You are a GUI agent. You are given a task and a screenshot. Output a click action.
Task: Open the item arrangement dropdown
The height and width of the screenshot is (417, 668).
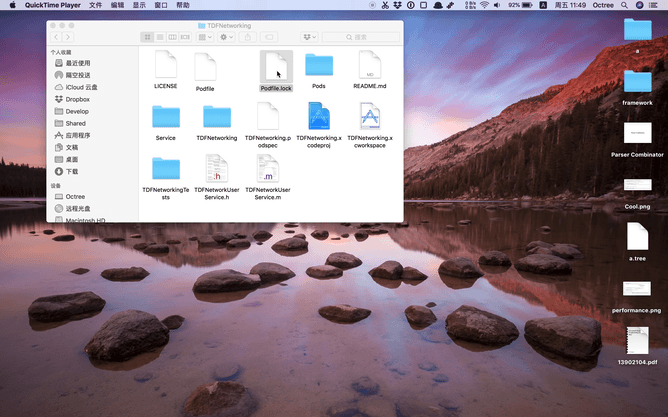(205, 37)
